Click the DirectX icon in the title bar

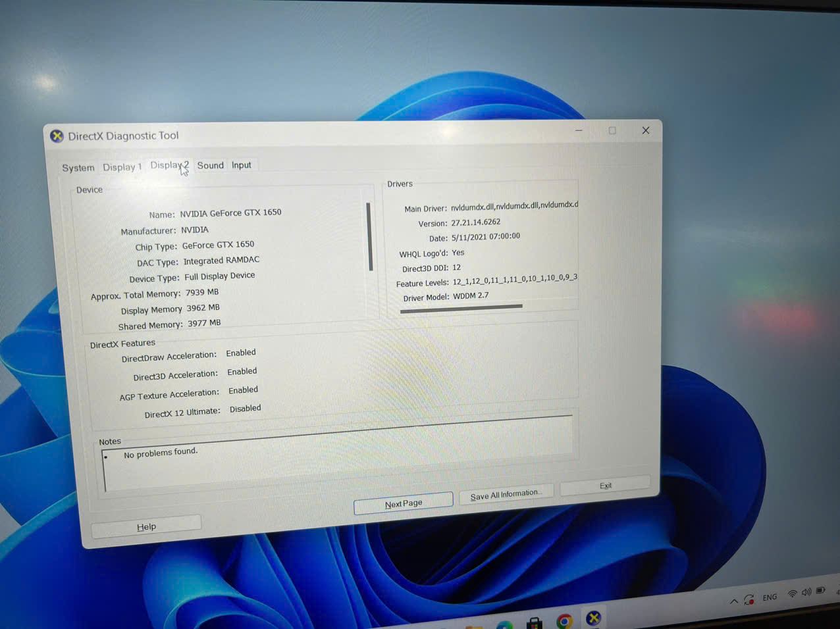57,136
